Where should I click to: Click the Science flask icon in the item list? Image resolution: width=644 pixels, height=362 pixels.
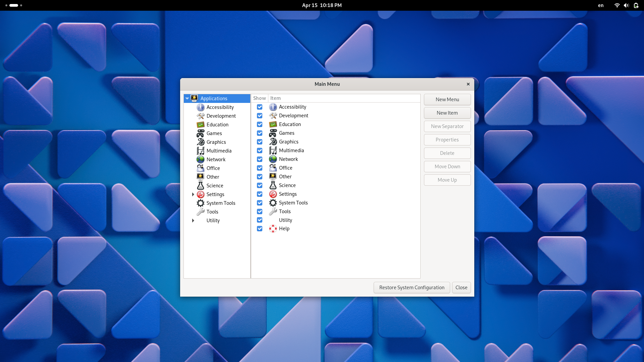pyautogui.click(x=273, y=185)
